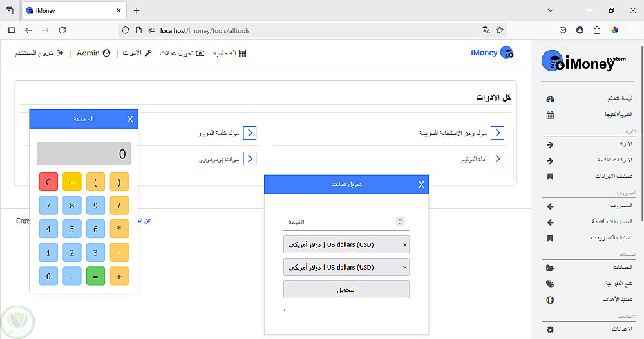The image size is (644, 339).
Task: Open the browser page translate icon
Action: click(486, 30)
